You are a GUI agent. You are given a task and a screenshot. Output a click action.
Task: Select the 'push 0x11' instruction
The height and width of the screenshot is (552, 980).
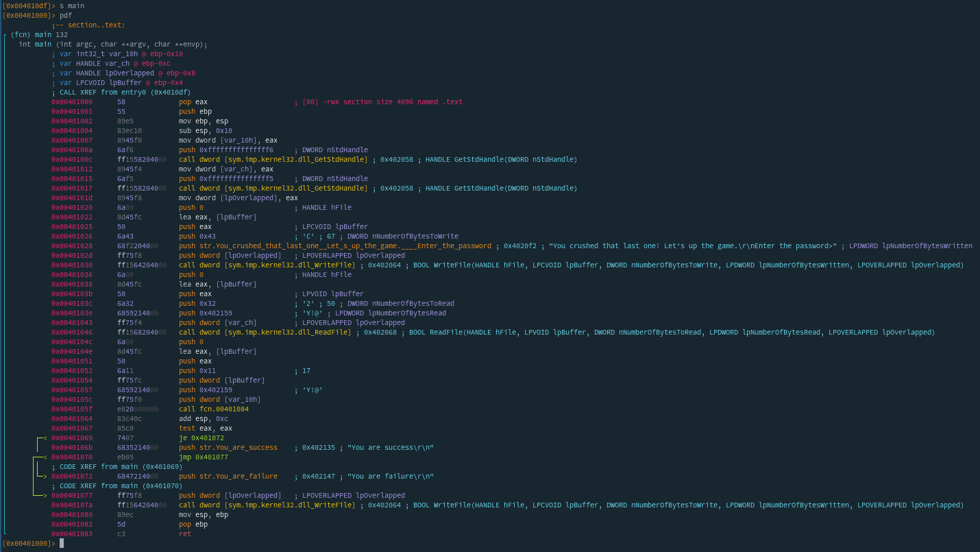[197, 370]
